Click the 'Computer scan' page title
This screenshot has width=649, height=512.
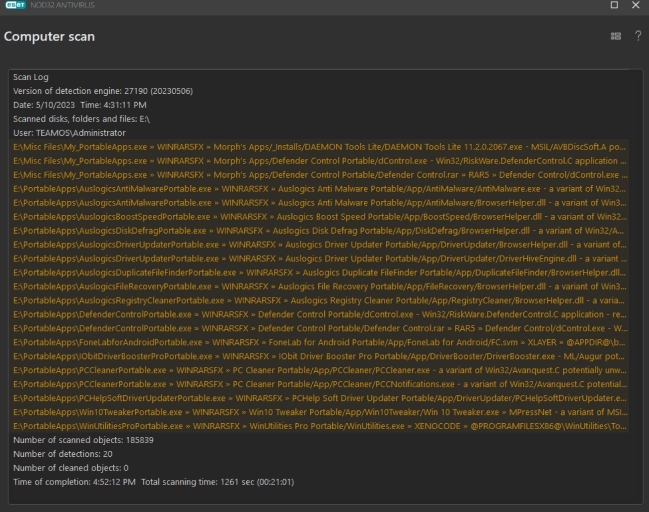pyautogui.click(x=49, y=36)
